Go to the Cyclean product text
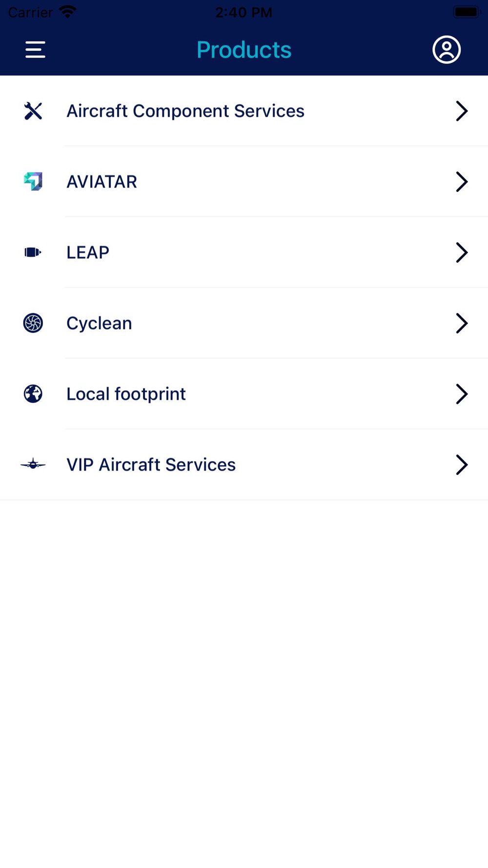 coord(99,323)
